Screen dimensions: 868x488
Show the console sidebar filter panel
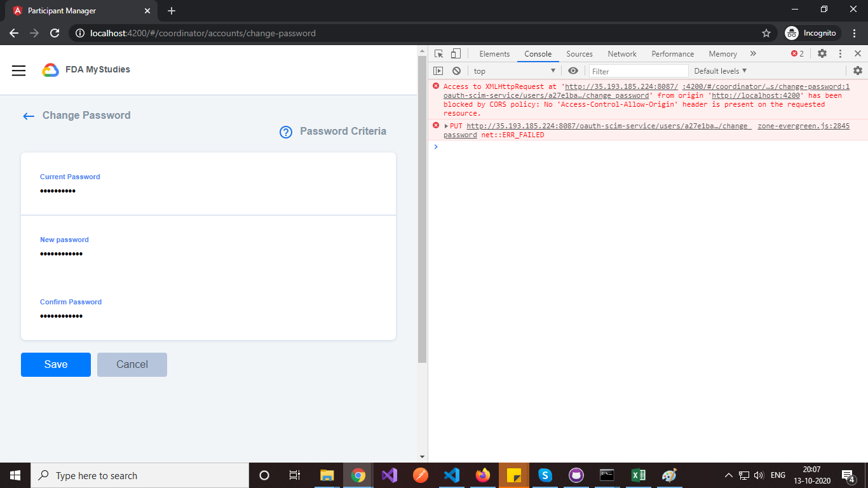coord(438,71)
